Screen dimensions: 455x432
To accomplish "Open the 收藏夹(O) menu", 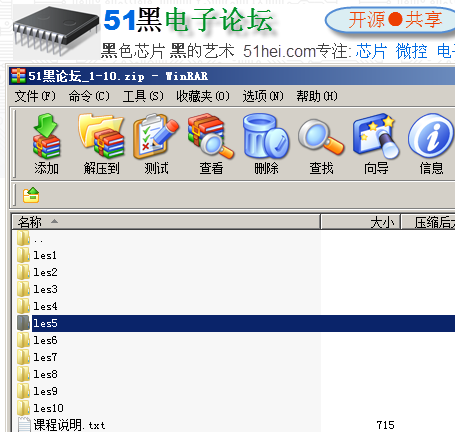I will [x=203, y=96].
